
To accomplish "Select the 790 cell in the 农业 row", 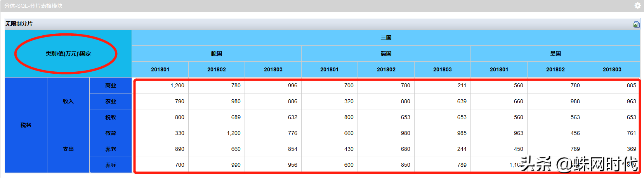I will coord(160,101).
